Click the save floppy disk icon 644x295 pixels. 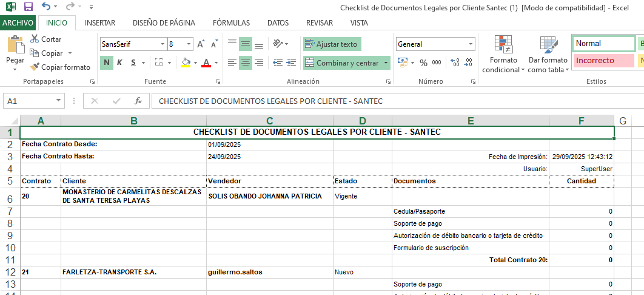coord(28,7)
